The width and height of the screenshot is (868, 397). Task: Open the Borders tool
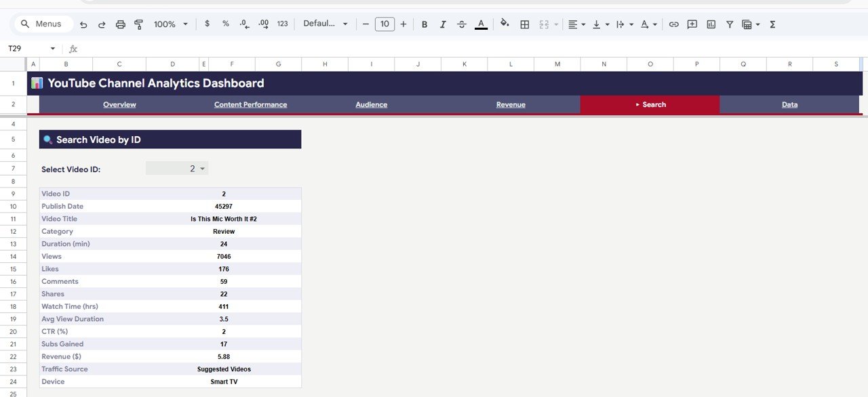coord(524,24)
